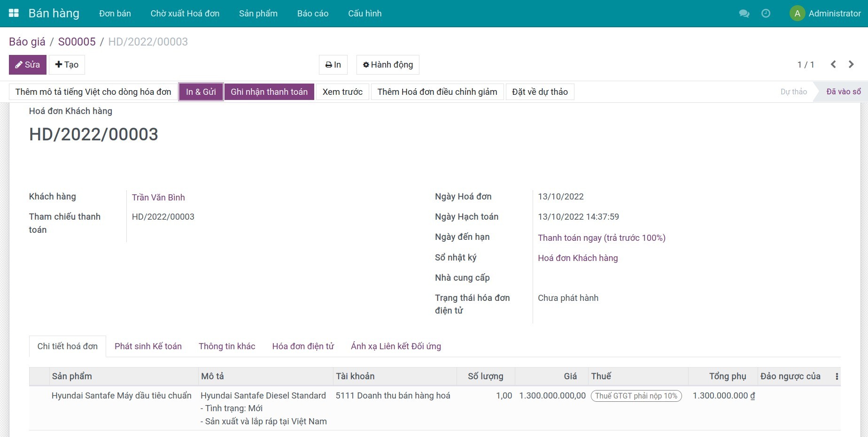Go to previous record arrow
868x437 pixels.
(833, 65)
